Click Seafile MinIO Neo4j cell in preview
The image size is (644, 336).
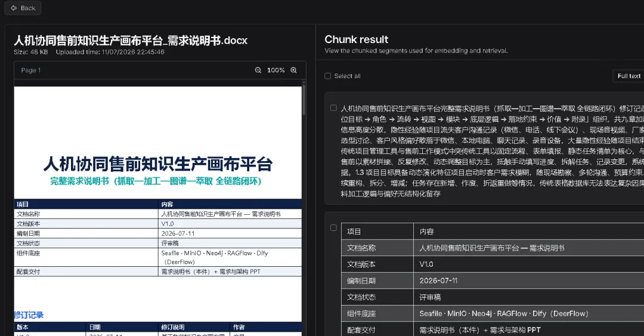230,257
